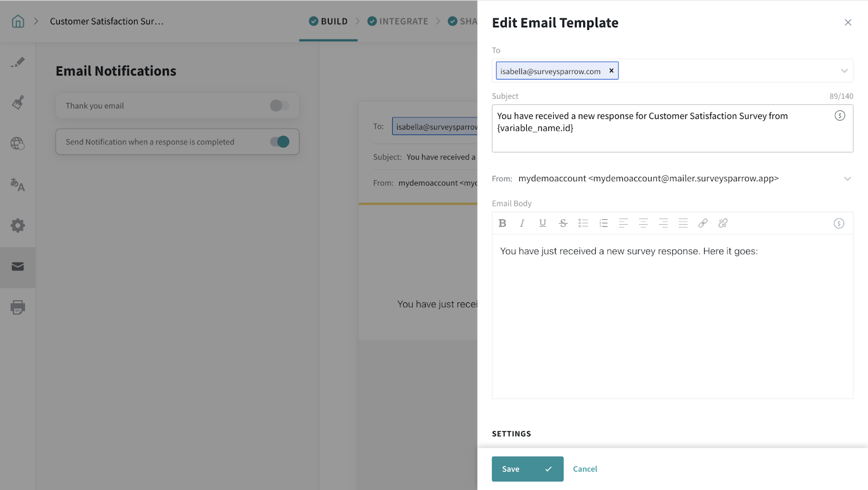
Task: Remove link using the unlink icon
Action: pos(723,223)
